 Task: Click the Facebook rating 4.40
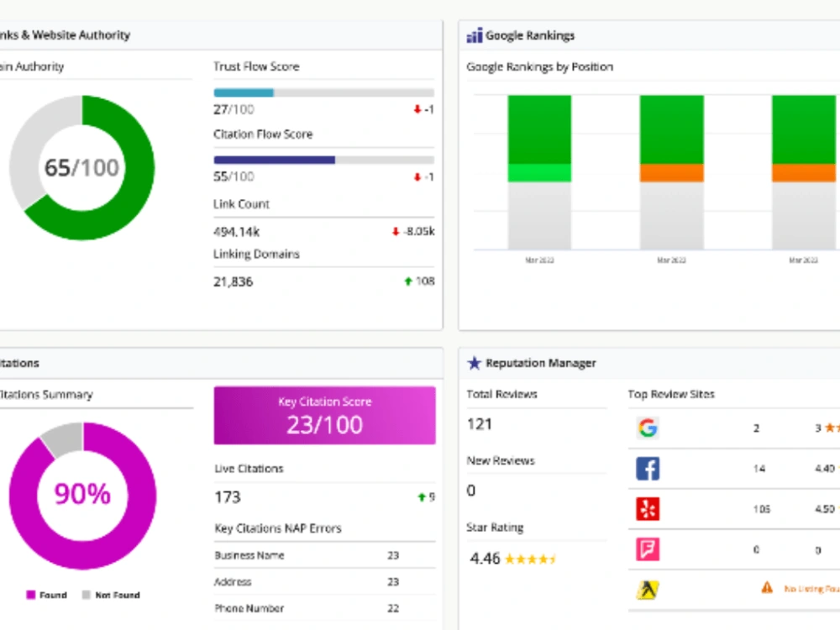(x=825, y=469)
